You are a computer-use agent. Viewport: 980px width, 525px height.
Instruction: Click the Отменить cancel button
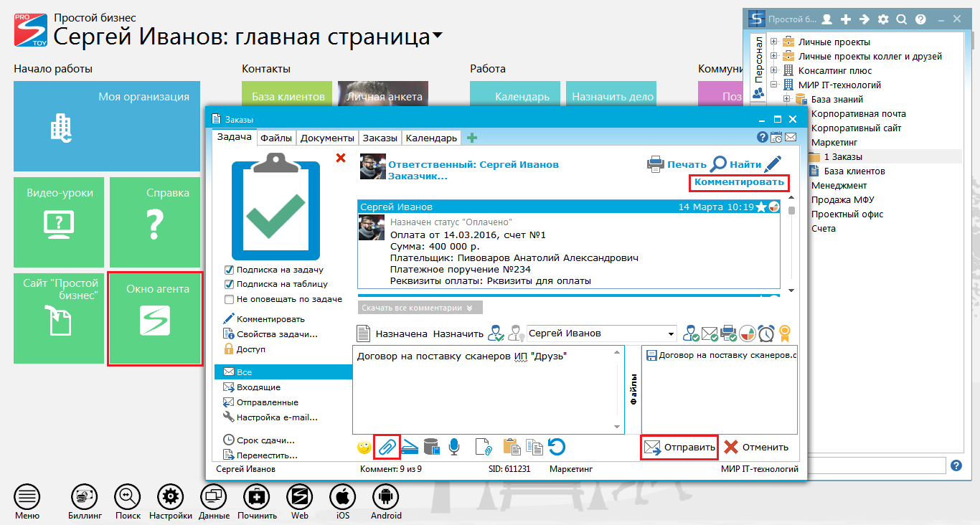pos(756,447)
